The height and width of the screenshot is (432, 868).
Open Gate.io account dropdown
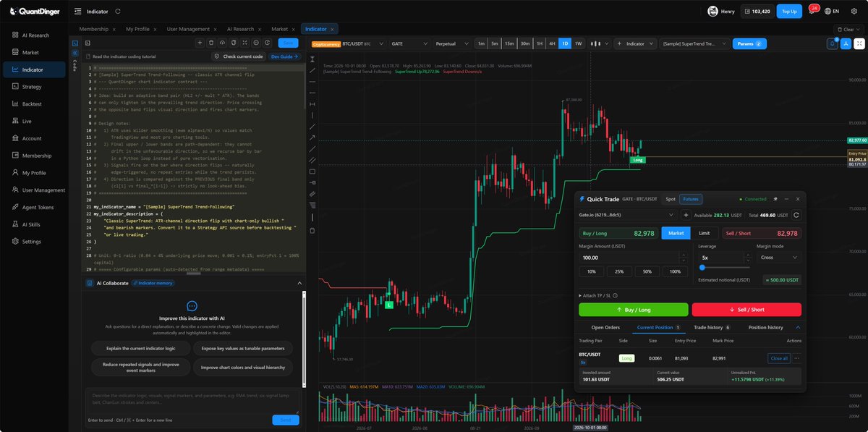(628, 215)
